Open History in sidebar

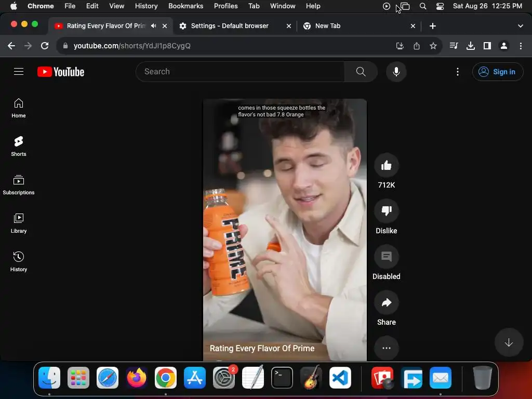[19, 262]
